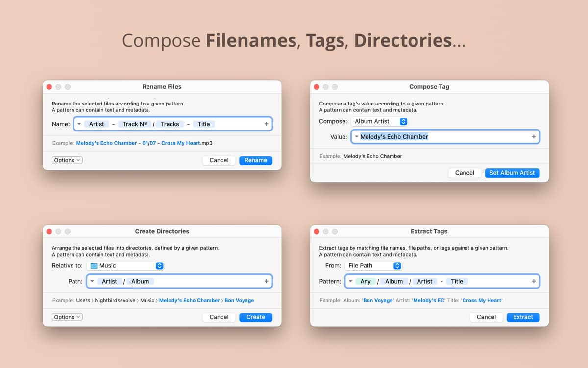This screenshot has width=588, height=368.
Task: Cancel the Compose Tag dialog
Action: click(465, 173)
